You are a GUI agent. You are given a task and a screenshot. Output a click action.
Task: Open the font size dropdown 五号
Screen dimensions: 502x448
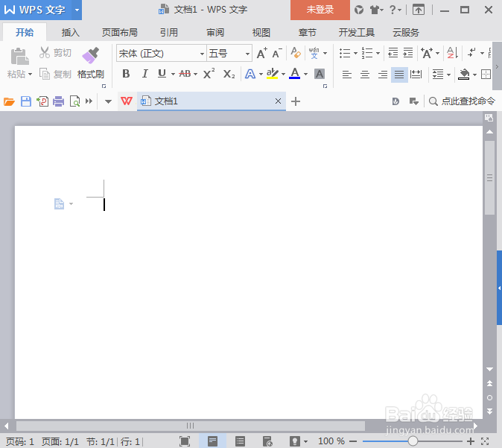click(x=247, y=54)
